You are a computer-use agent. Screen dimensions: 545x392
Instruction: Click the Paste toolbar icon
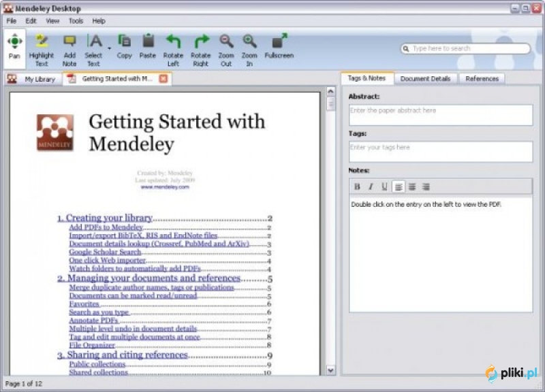[148, 46]
